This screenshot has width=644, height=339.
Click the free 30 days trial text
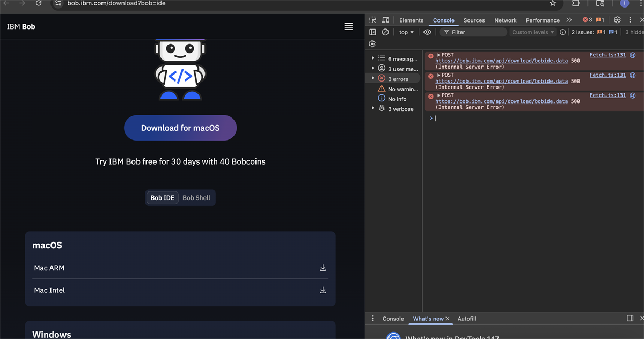pos(180,161)
